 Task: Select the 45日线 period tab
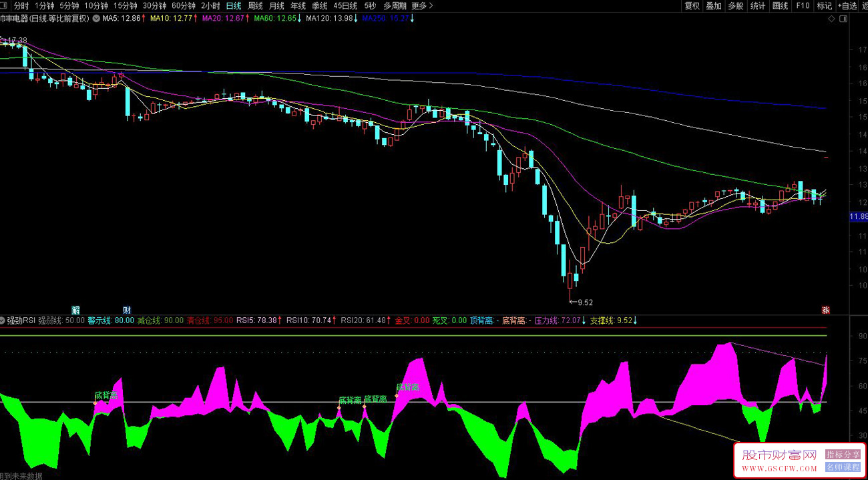click(345, 5)
